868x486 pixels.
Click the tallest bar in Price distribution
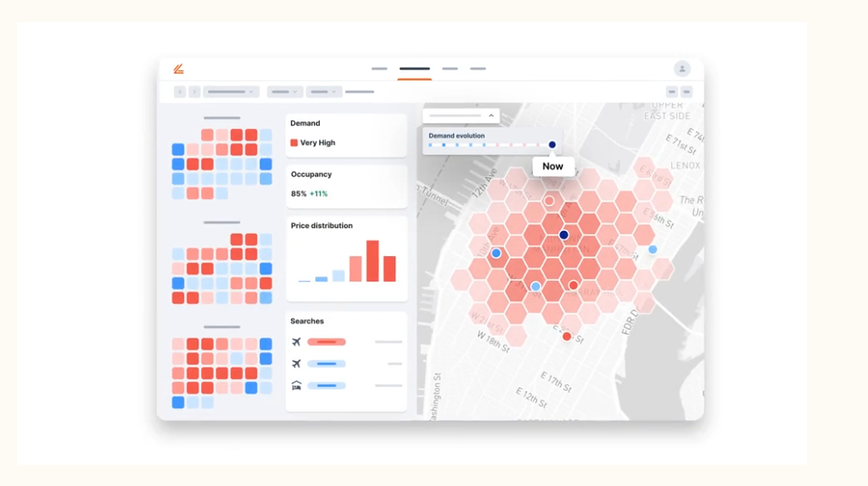pyautogui.click(x=372, y=260)
